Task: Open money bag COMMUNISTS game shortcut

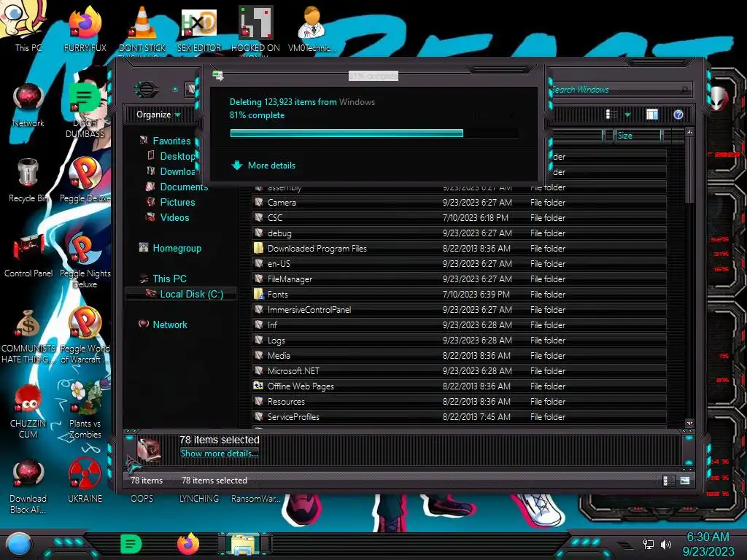Action: click(28, 335)
